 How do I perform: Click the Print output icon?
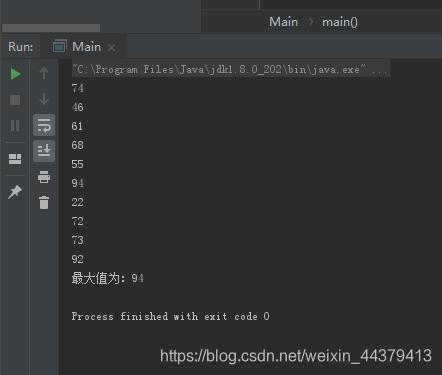coord(44,177)
